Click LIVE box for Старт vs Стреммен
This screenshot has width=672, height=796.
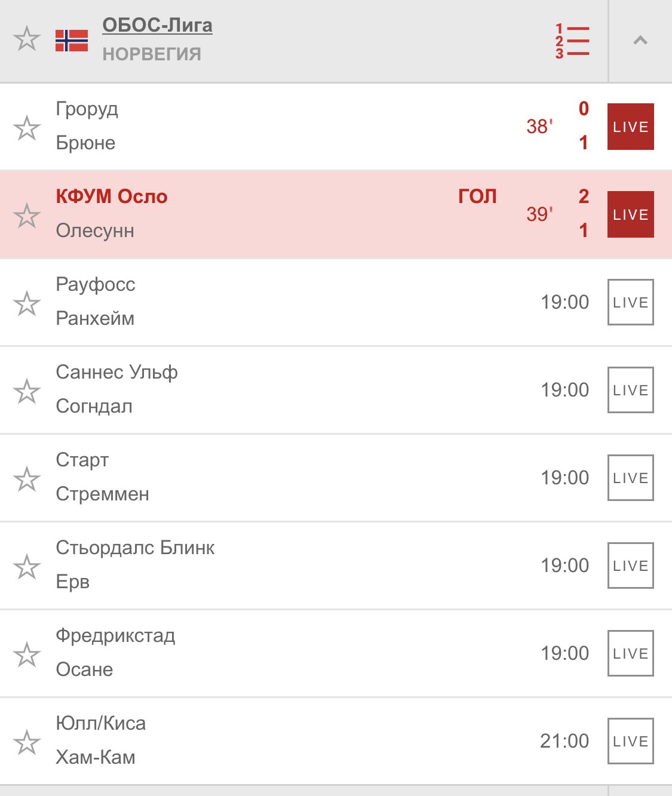[630, 478]
